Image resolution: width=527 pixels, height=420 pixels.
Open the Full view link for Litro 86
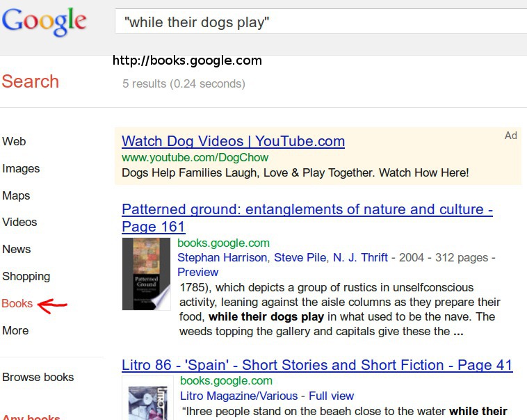(x=332, y=396)
